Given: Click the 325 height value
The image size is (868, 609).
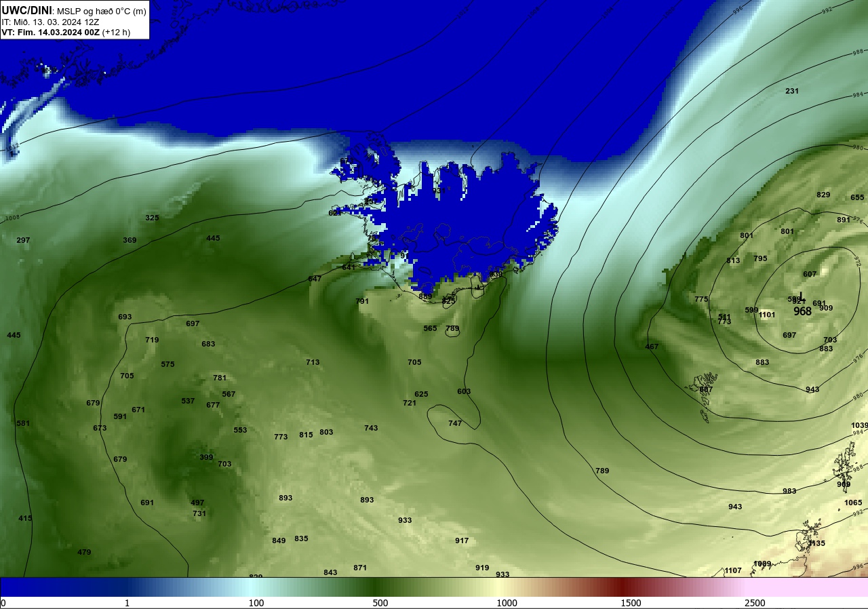Looking at the screenshot, I should click(152, 218).
